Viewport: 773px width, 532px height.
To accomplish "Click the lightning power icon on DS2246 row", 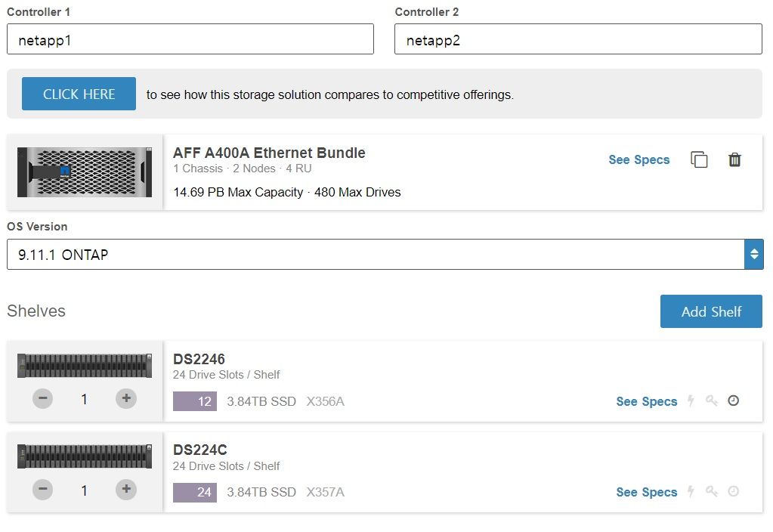I will click(x=690, y=401).
